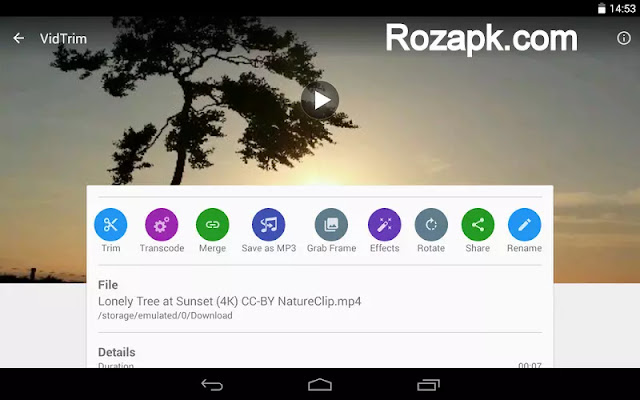
Task: Select the Grab Frame icon
Action: pyautogui.click(x=331, y=224)
